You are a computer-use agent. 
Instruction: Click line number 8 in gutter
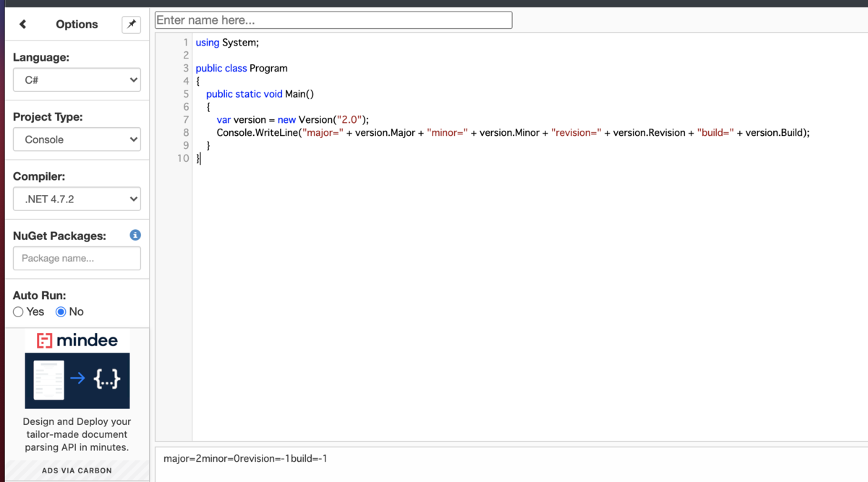186,133
